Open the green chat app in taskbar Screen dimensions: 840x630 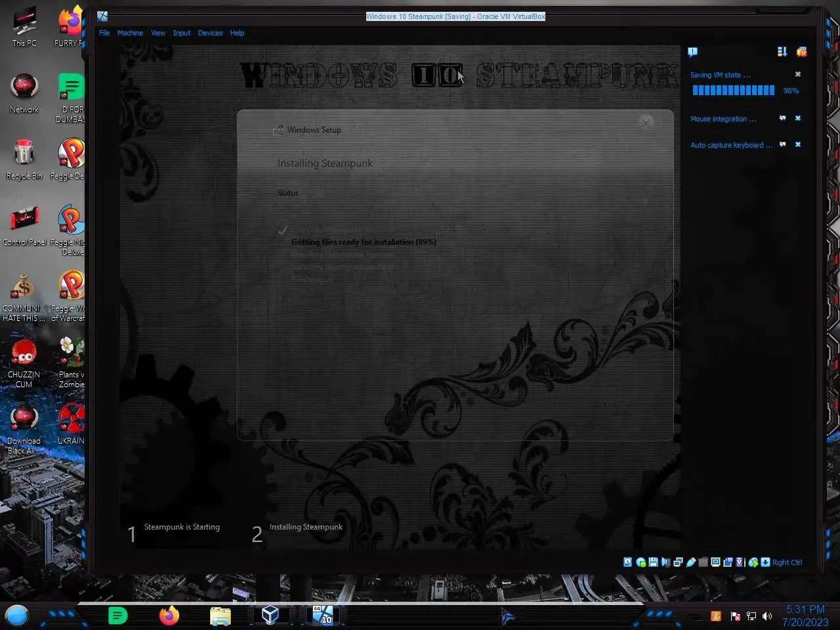[117, 616]
